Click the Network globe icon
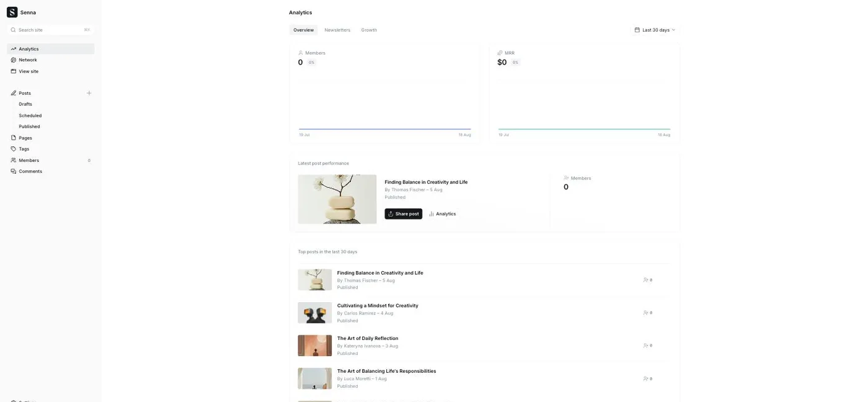 pyautogui.click(x=14, y=60)
